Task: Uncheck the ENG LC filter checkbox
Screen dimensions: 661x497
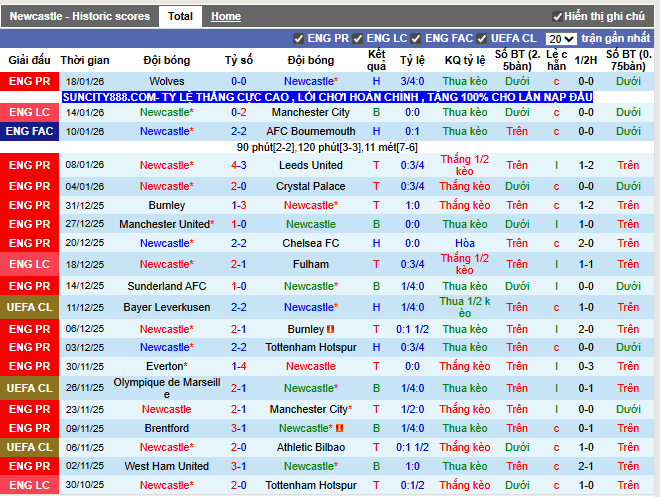Action: pos(357,39)
